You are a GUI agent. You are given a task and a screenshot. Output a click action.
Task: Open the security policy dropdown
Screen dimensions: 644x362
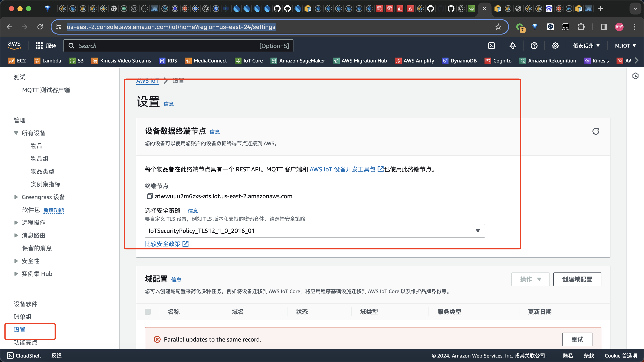click(315, 231)
